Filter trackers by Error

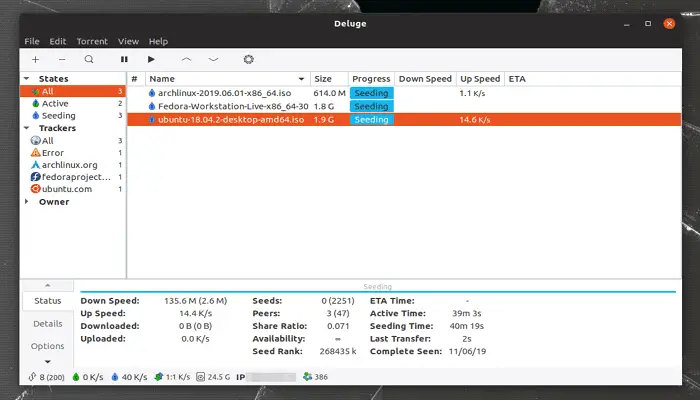click(73, 153)
